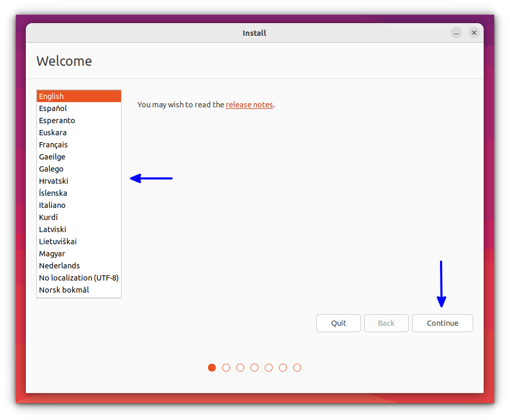This screenshot has height=420, width=510.
Task: Select Norsk bokmål language
Action: pos(79,290)
